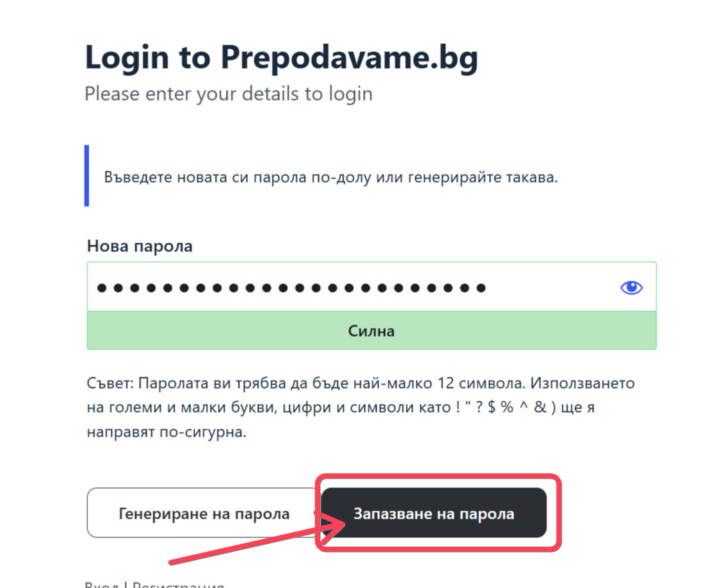Open the Вход link at the bottom
The width and height of the screenshot is (723, 588).
pyautogui.click(x=101, y=585)
